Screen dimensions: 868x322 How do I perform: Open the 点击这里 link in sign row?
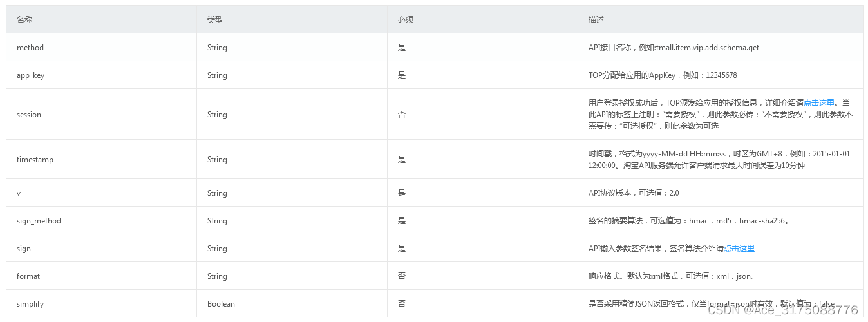point(739,249)
